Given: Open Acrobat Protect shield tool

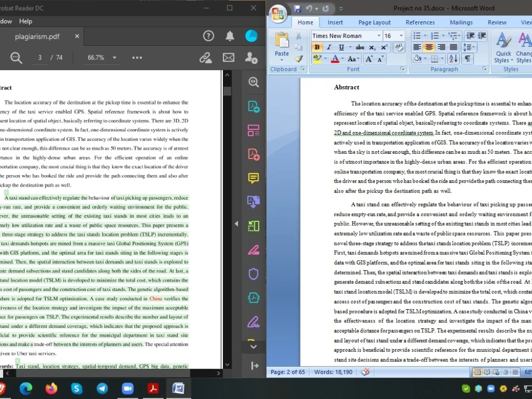Looking at the screenshot, I should pyautogui.click(x=253, y=274).
